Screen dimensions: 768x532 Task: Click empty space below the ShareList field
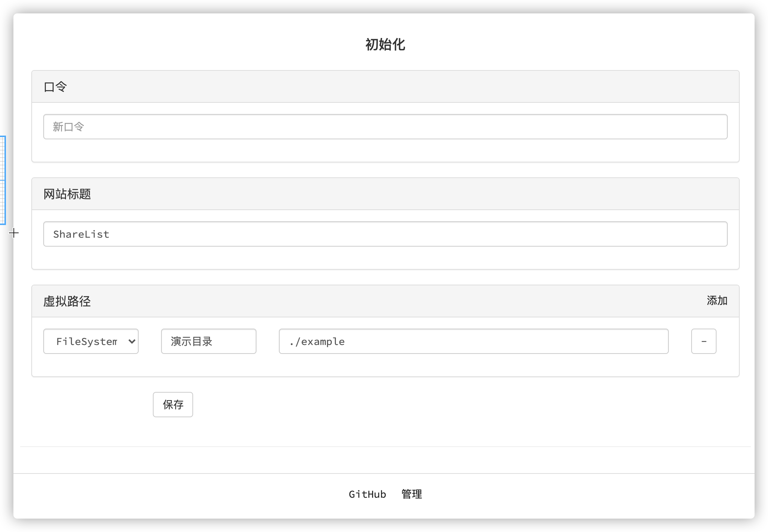pos(385,258)
